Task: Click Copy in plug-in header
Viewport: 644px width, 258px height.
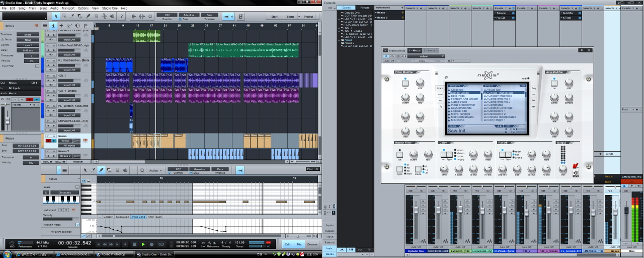Action: click(x=422, y=61)
